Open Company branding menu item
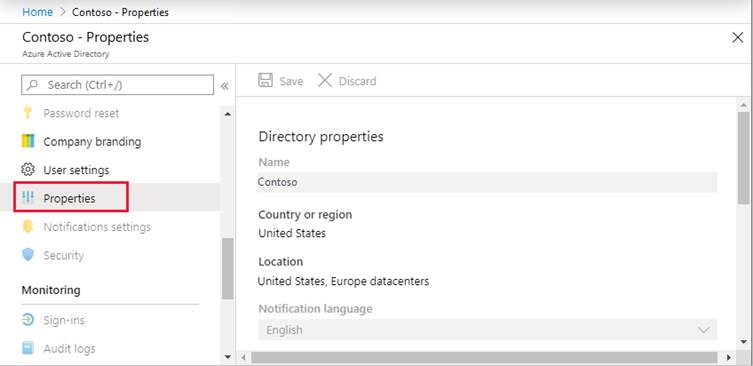 tap(92, 142)
